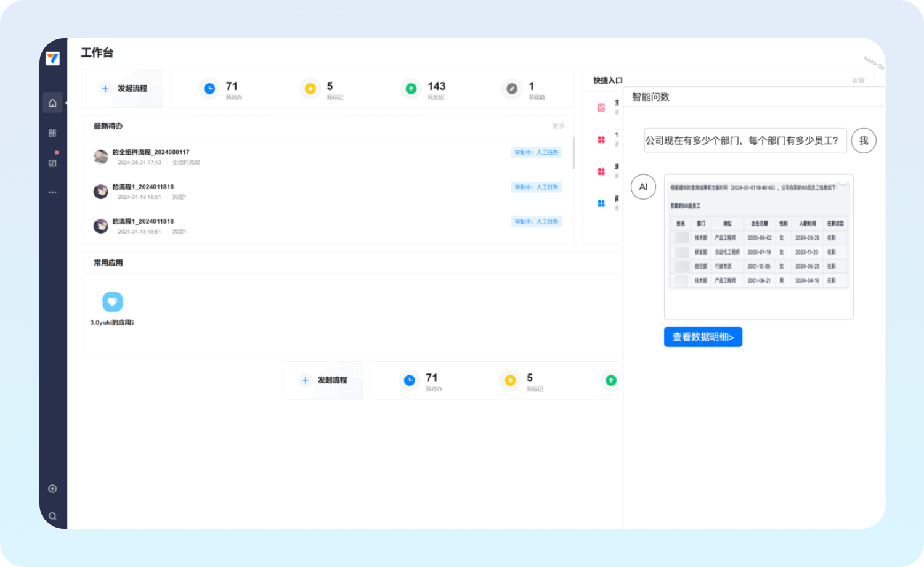Expand the sidebar three-dot more menu
The width and height of the screenshot is (924, 567).
[x=52, y=192]
